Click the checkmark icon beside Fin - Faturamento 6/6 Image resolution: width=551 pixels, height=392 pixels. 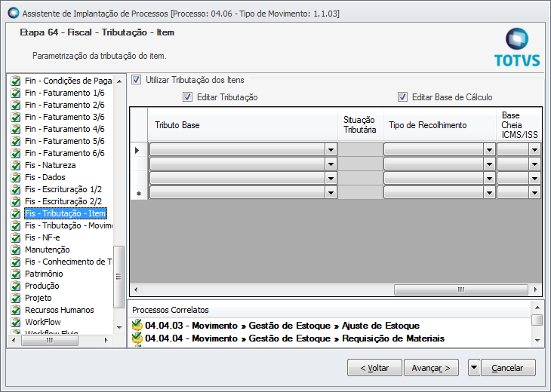(15, 153)
